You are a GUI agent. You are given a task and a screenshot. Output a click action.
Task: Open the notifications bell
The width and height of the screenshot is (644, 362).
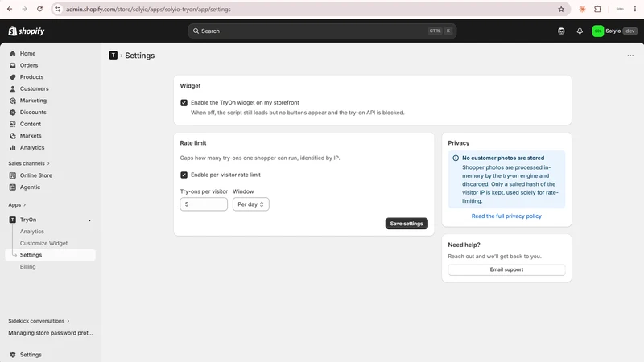coord(580,31)
